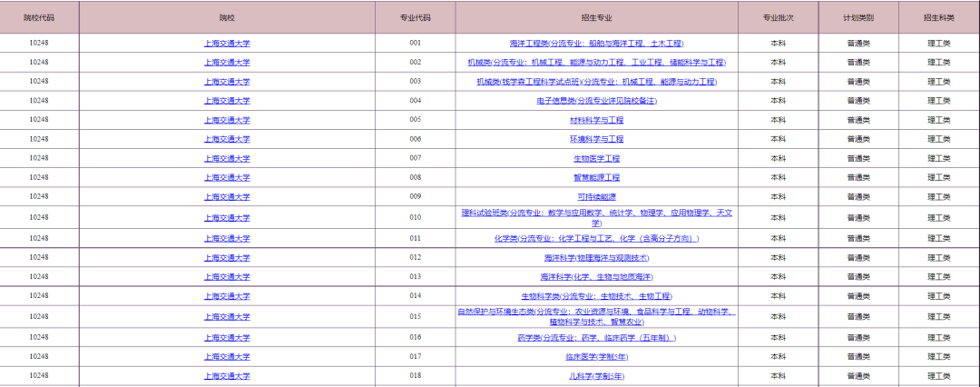The image size is (980, 387).
Task: Select 本科 cell in 海洋工程类 row
Action: [779, 44]
